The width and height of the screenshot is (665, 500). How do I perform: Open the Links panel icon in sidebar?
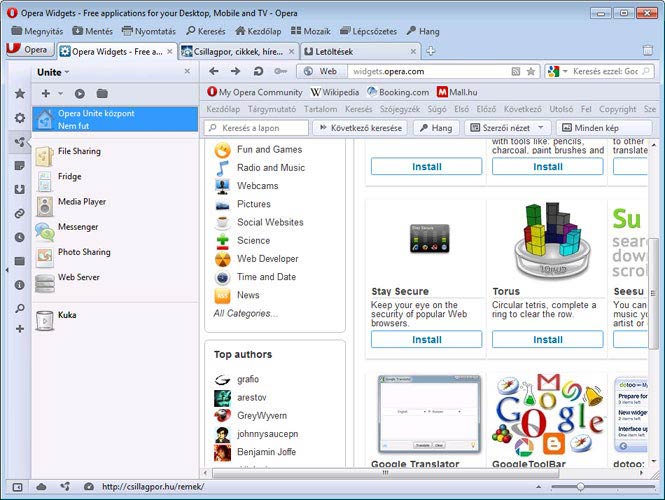[x=20, y=213]
